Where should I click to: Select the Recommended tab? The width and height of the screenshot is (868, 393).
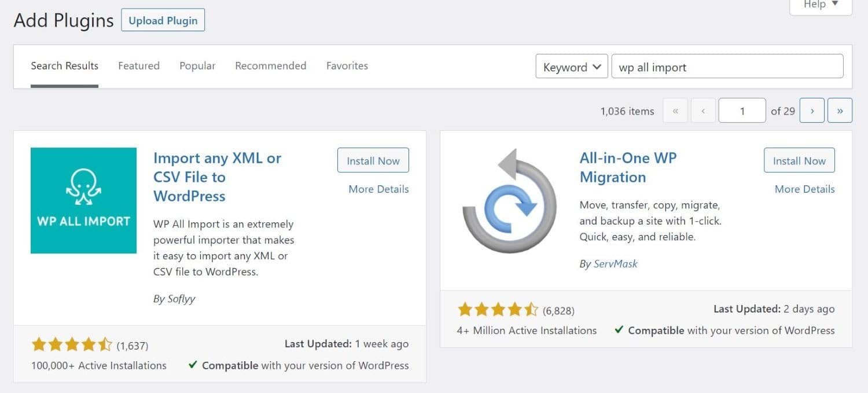[x=270, y=66]
